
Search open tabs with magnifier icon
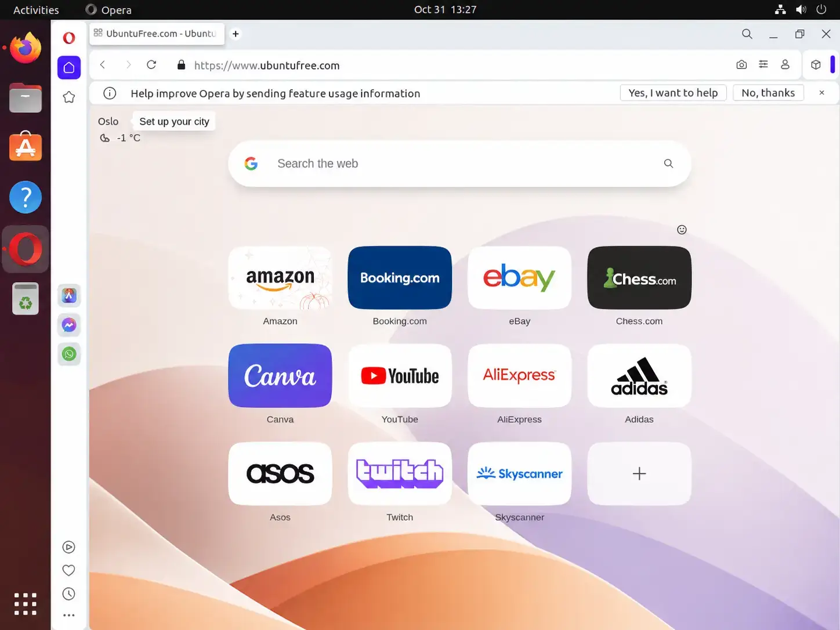click(747, 34)
